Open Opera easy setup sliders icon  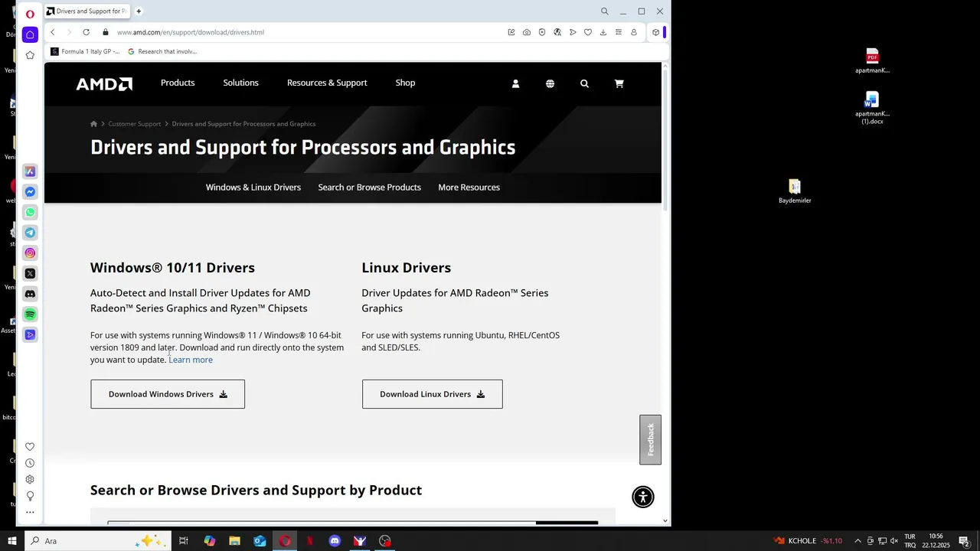pyautogui.click(x=619, y=32)
